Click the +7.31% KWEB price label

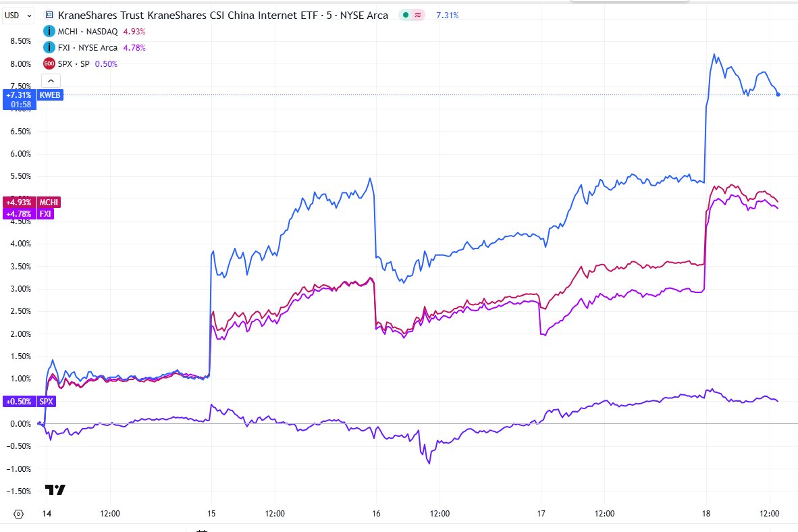(x=19, y=95)
